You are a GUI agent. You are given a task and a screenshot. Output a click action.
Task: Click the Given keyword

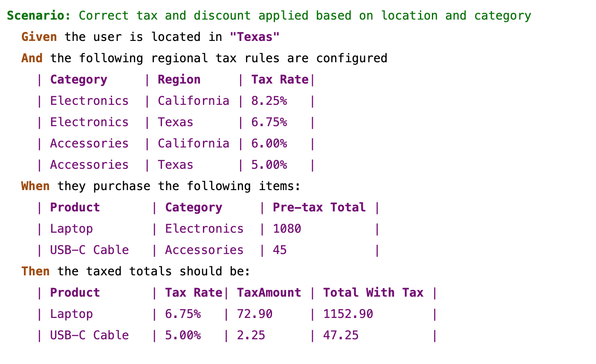click(39, 37)
